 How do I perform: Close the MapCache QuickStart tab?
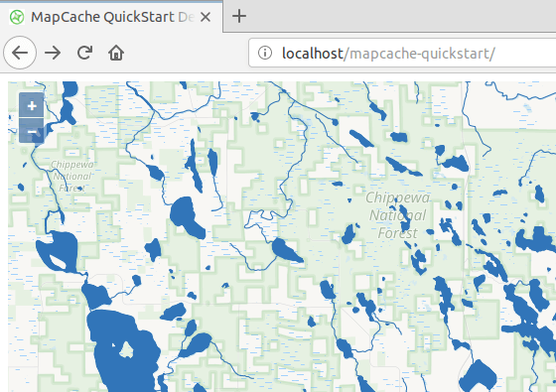[x=206, y=17]
